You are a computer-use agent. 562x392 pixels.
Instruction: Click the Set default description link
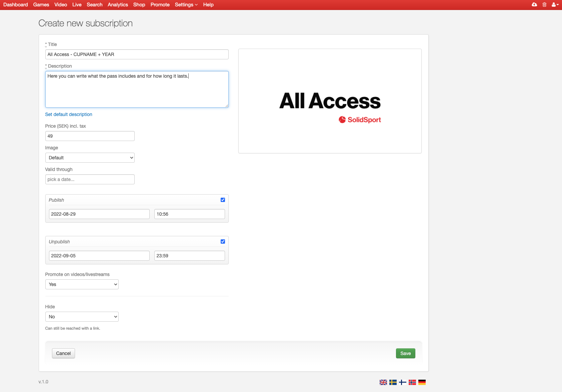tap(69, 114)
